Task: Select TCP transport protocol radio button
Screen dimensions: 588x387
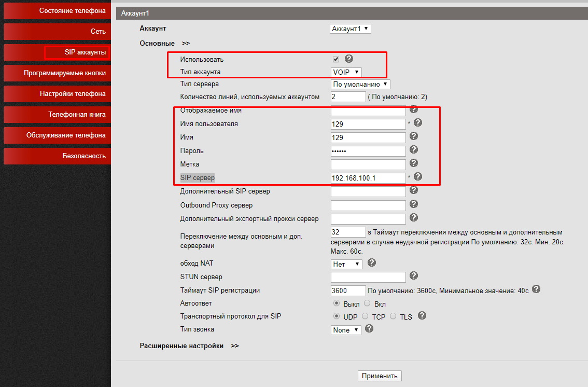Action: [x=365, y=316]
